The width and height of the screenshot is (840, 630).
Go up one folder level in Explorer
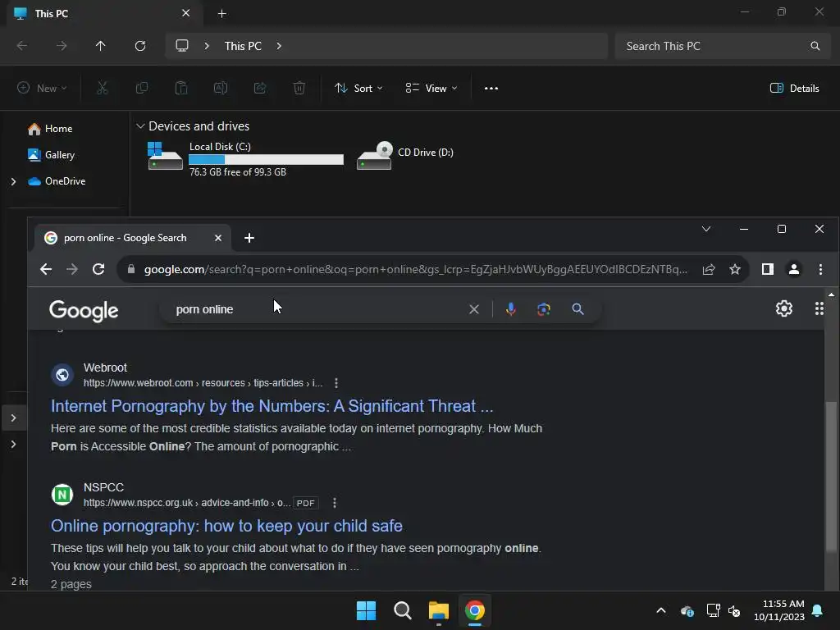tap(100, 46)
